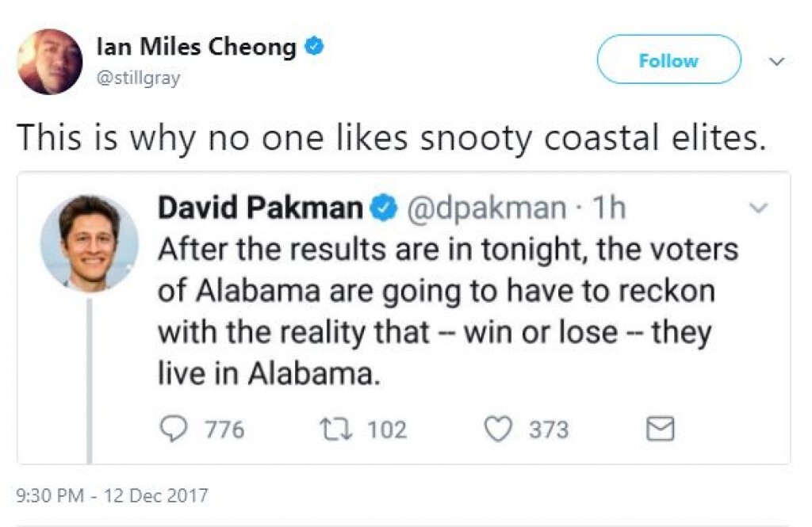The image size is (812, 527).
Task: Click David Pakman's verified badge
Action: pos(384,208)
